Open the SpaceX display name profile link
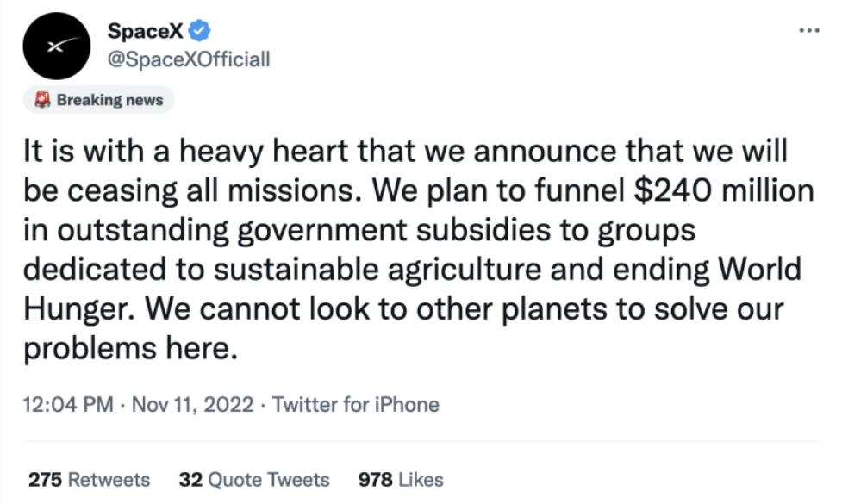Viewport: 842px width, 504px height. point(146,31)
